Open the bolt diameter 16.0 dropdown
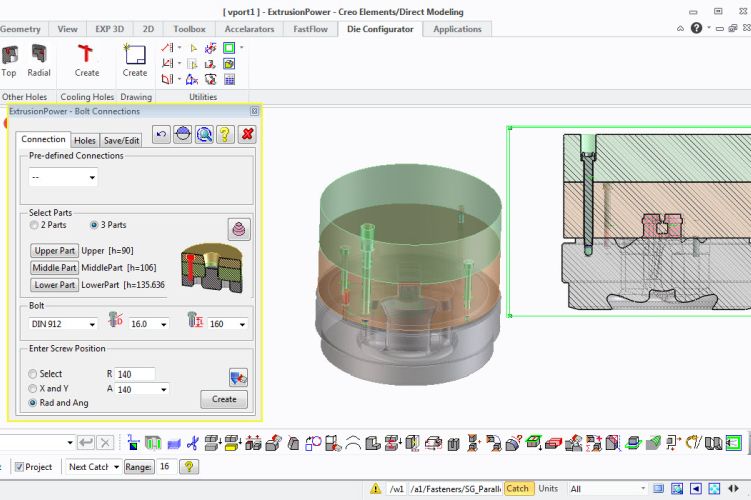This screenshot has width=751, height=500. coord(149,324)
